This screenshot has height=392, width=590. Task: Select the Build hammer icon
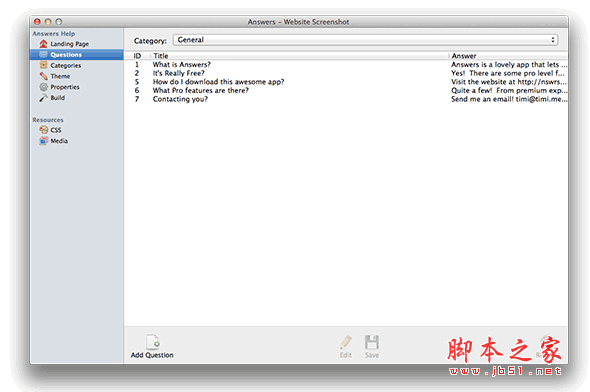click(x=44, y=98)
